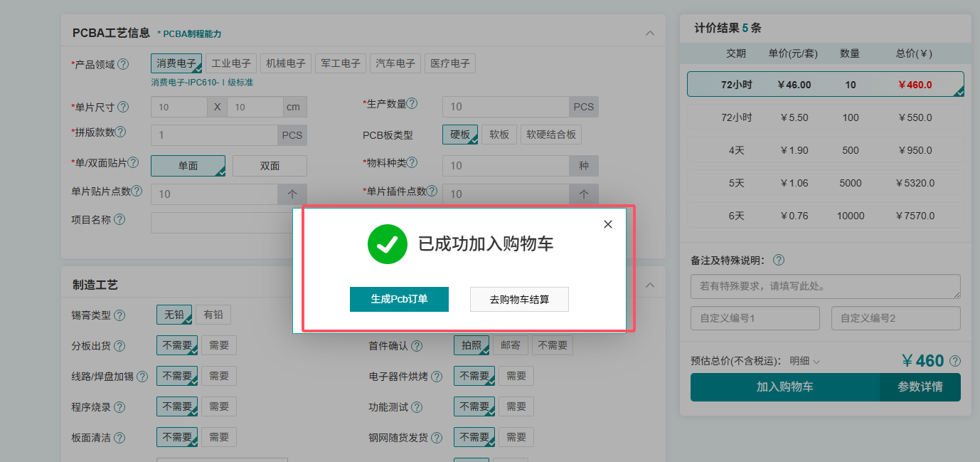
Task: Click help icon beside ￥460 total price
Action: coord(955,361)
